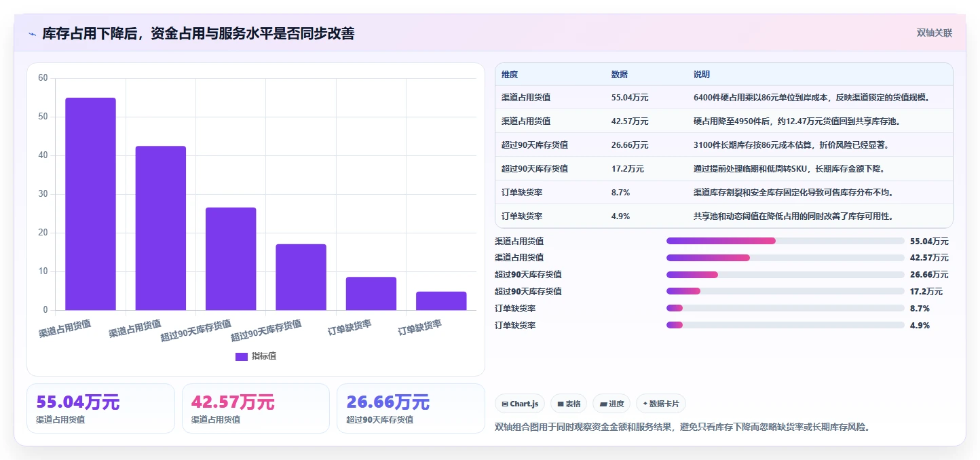Click the chart bar reaching about 17
This screenshot has height=460, width=980.
click(x=301, y=277)
